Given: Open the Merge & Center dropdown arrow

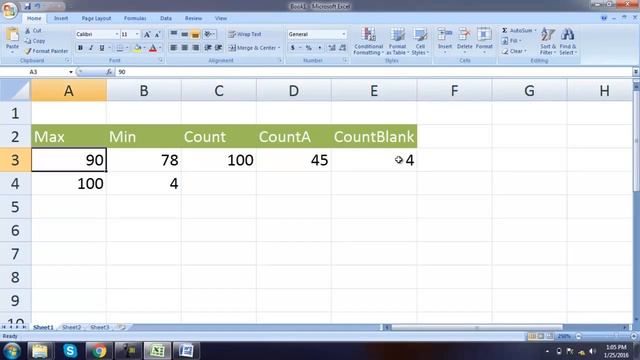Looking at the screenshot, I should pos(279,48).
